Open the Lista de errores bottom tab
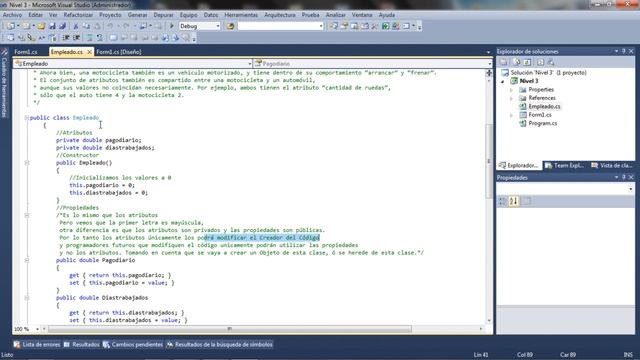This screenshot has height=360, width=640. point(37,344)
